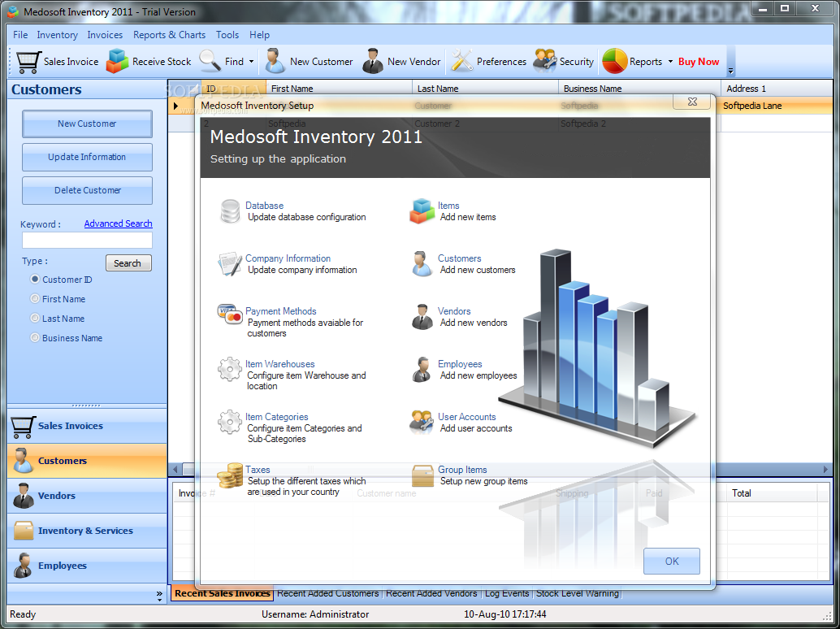
Task: Click the Group Items box icon
Action: 422,475
